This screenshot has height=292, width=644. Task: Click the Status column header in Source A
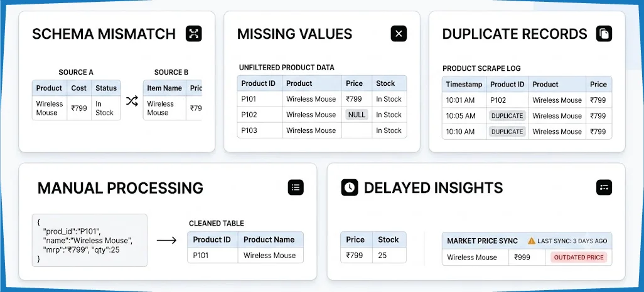tap(106, 88)
